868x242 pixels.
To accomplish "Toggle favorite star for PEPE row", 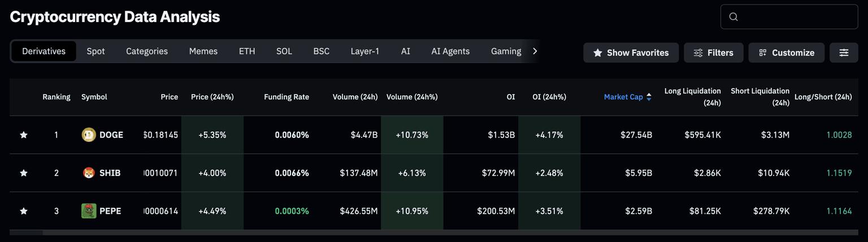I will click(24, 211).
